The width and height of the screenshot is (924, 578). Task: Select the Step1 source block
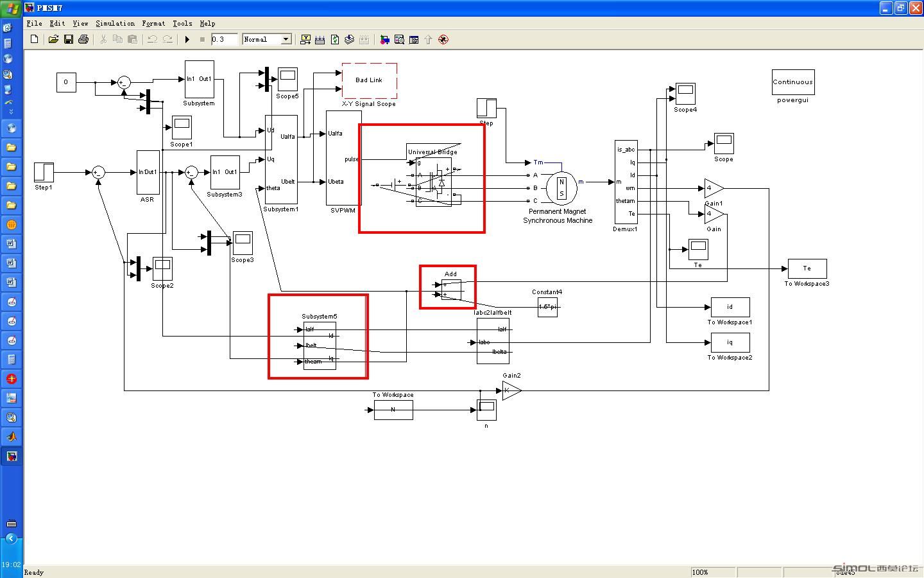pos(44,172)
